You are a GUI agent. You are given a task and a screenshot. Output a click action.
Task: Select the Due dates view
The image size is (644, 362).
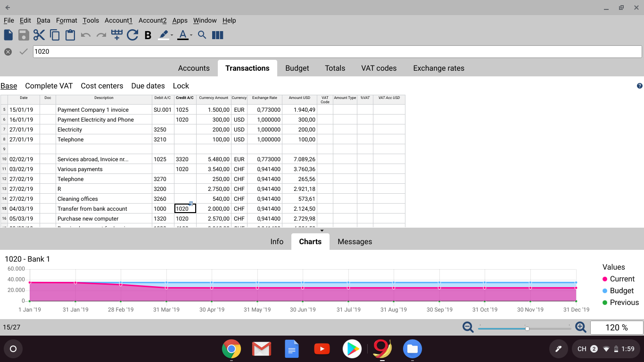pos(148,86)
